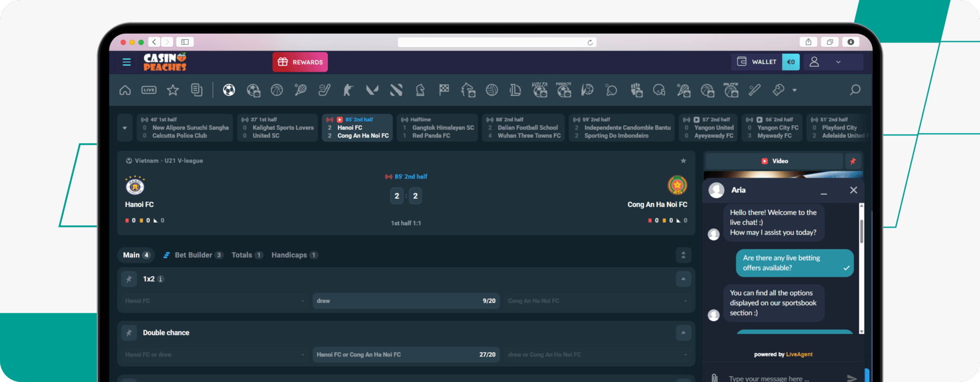Toggle the red pin beside Video
The height and width of the screenshot is (382, 980).
point(853,161)
